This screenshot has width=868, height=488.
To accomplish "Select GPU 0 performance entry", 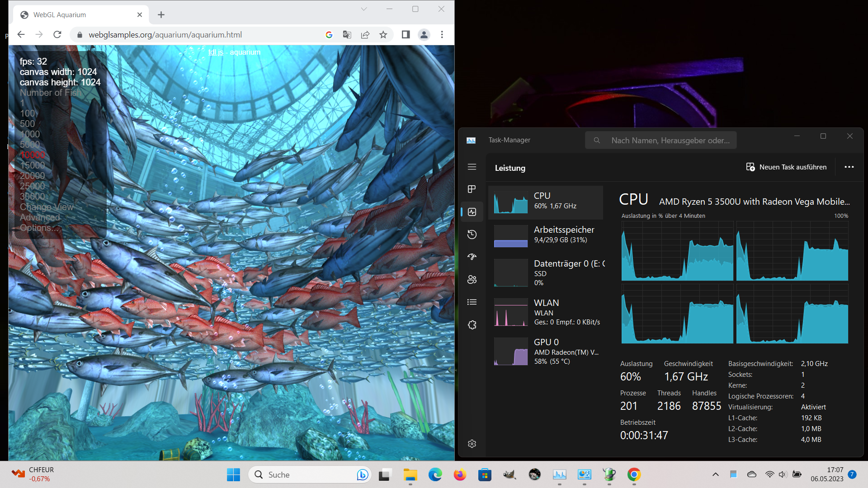I will pos(546,351).
